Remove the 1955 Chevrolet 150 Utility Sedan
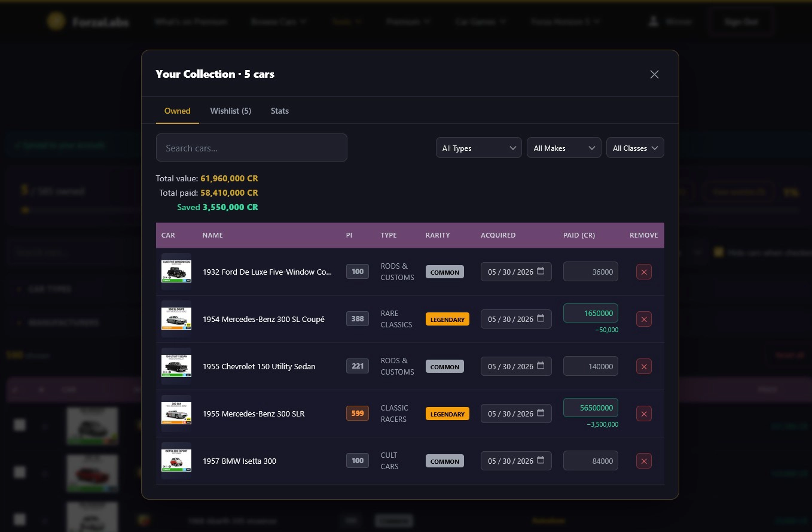 pyautogui.click(x=644, y=366)
